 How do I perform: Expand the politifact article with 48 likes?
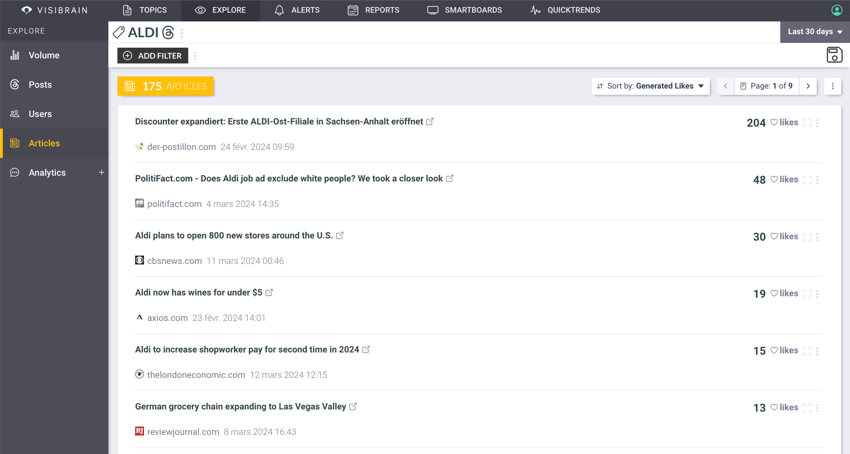[807, 180]
